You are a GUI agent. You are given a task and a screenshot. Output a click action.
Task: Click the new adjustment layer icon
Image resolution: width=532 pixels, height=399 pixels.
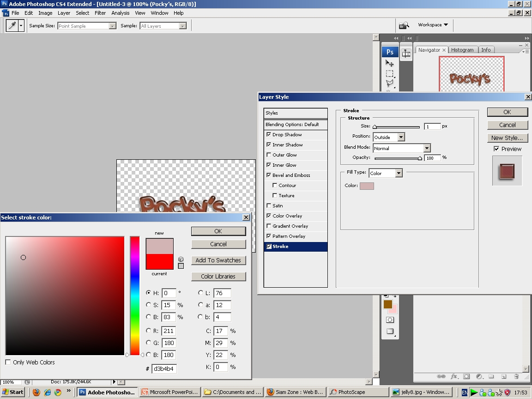pos(479,376)
